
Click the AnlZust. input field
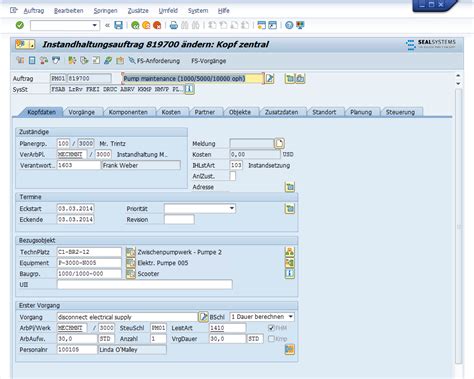click(x=233, y=176)
